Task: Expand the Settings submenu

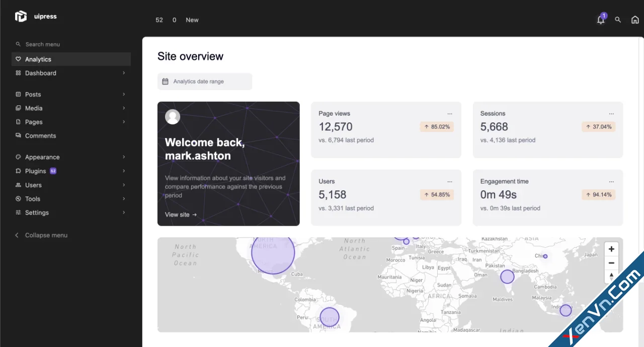Action: point(124,213)
